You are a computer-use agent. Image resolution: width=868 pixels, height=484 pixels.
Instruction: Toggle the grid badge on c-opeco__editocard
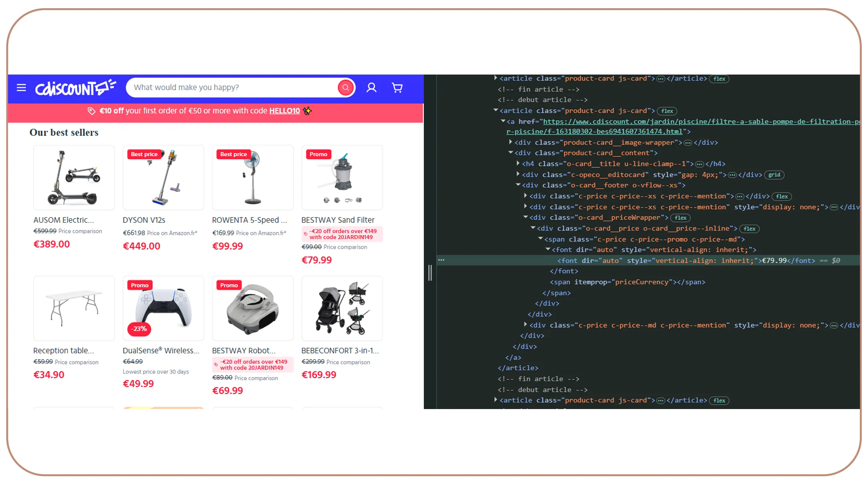tap(774, 175)
